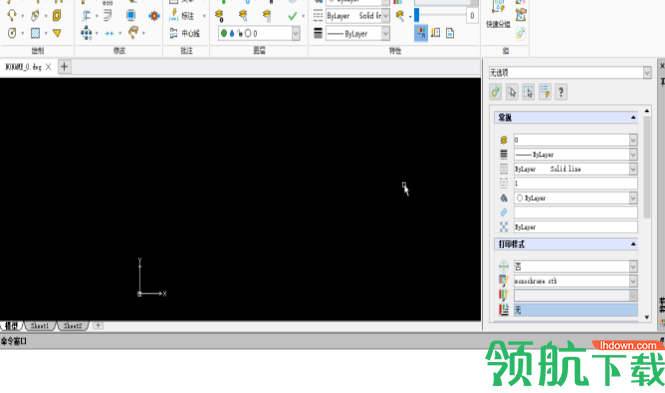Toggle the highlighted properties palette button
Screen dimensions: 665x393
click(421, 33)
